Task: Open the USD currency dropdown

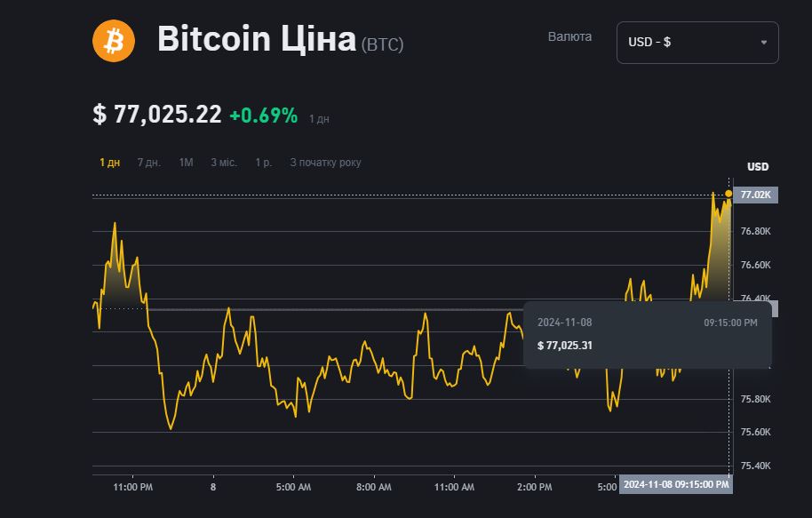Action: pos(697,42)
